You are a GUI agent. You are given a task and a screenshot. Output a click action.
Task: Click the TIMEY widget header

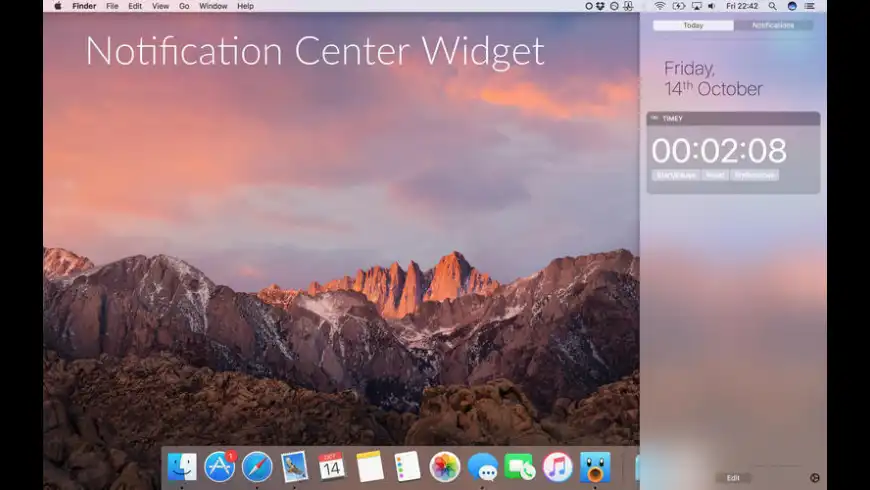[x=734, y=118]
